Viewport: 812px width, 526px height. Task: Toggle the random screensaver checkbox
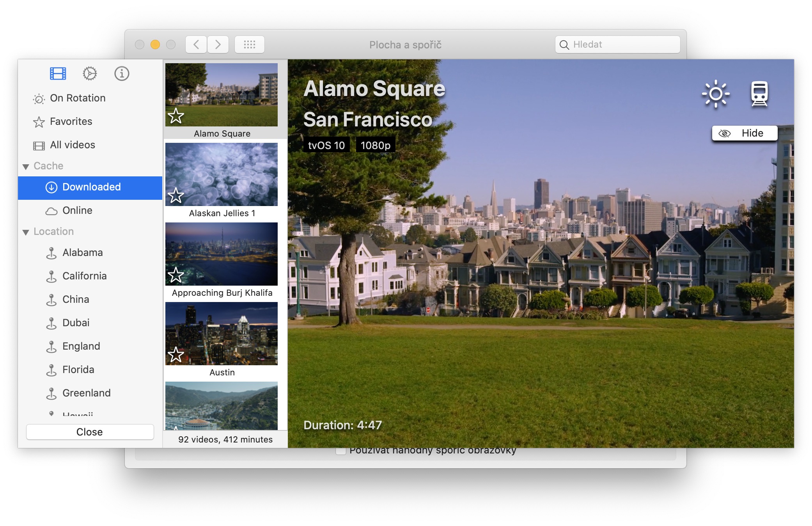341,451
